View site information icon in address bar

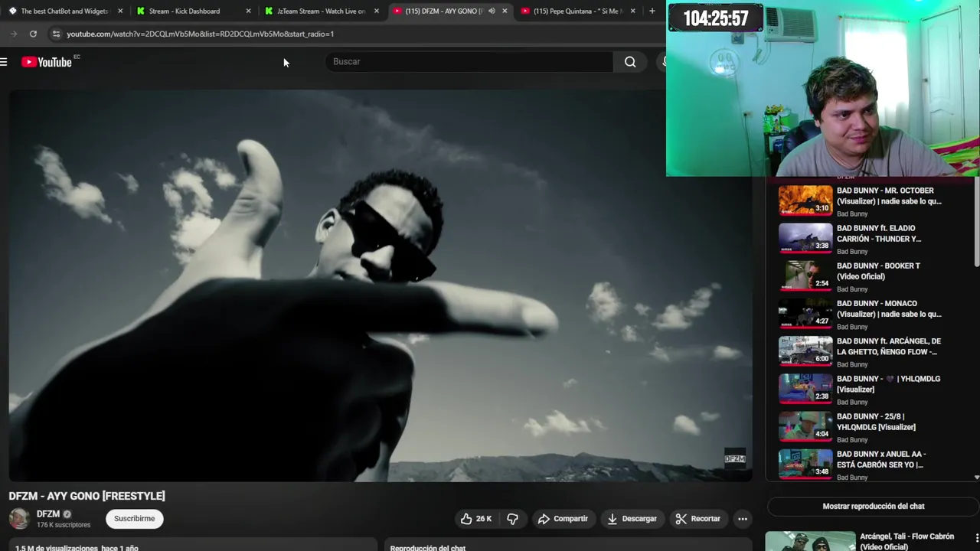pos(55,34)
